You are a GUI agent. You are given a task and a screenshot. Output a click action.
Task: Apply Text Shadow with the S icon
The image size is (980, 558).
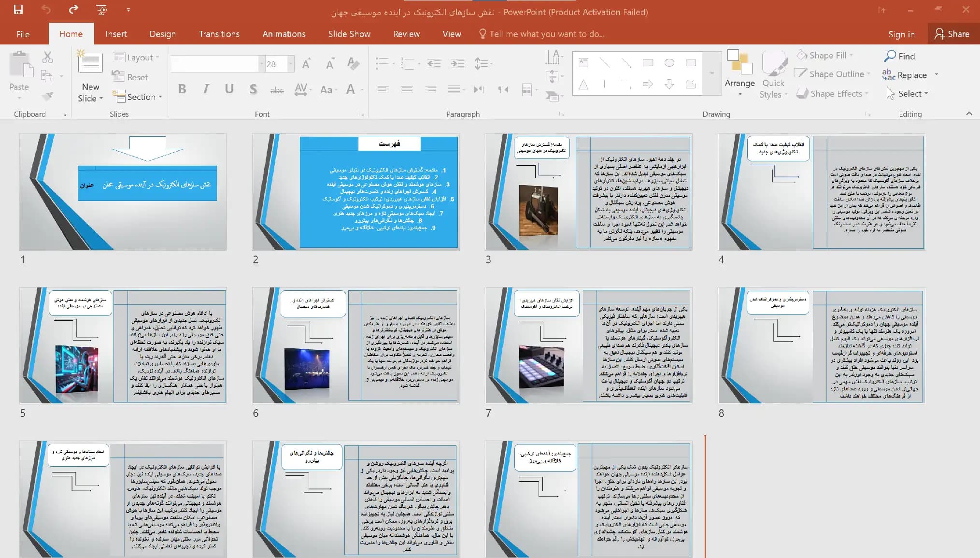coord(253,89)
